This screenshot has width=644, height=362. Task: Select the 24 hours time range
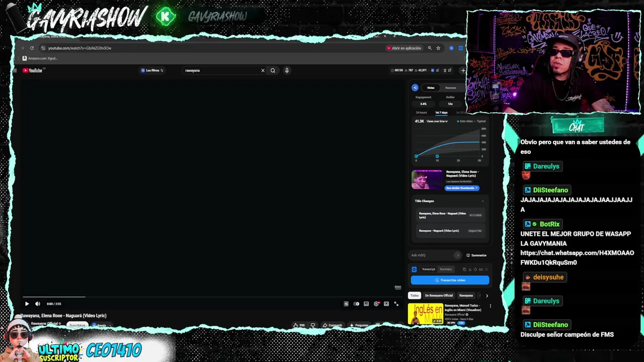point(421,113)
